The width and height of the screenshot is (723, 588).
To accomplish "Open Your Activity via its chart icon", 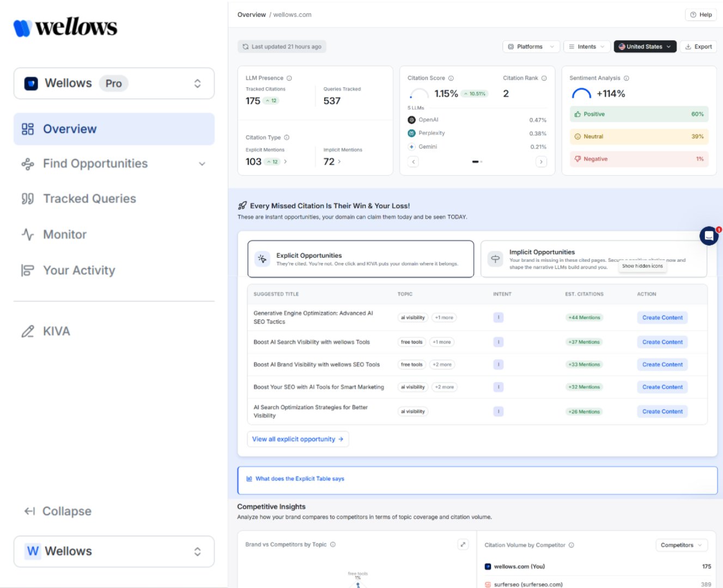I will [x=27, y=270].
